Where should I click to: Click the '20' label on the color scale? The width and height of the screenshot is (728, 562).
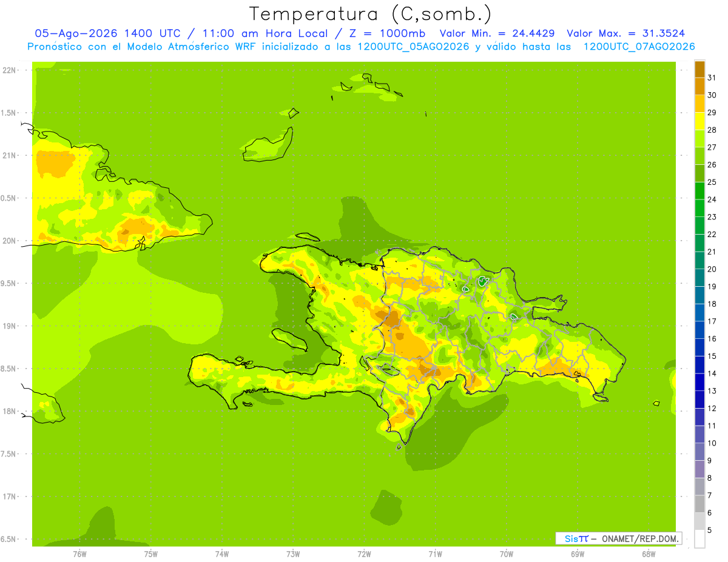click(712, 269)
